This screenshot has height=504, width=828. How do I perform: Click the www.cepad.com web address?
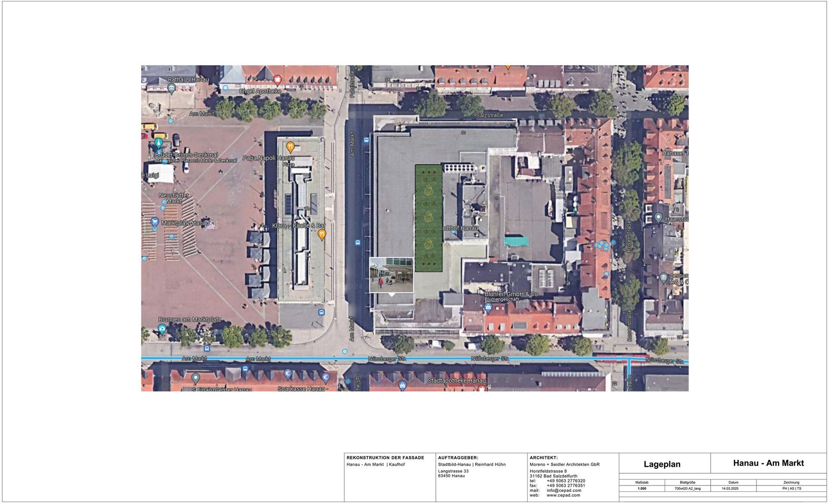pyautogui.click(x=563, y=495)
